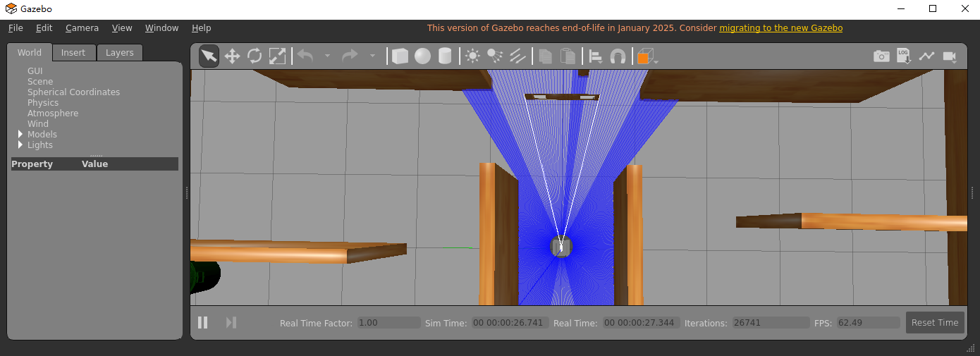Enable the Snap magnet tool
This screenshot has width=980, height=356.
(618, 56)
